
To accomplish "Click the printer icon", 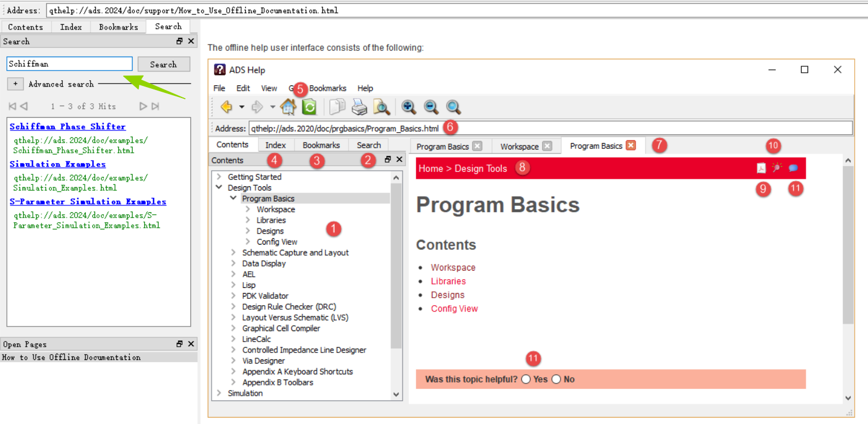I will pyautogui.click(x=359, y=107).
